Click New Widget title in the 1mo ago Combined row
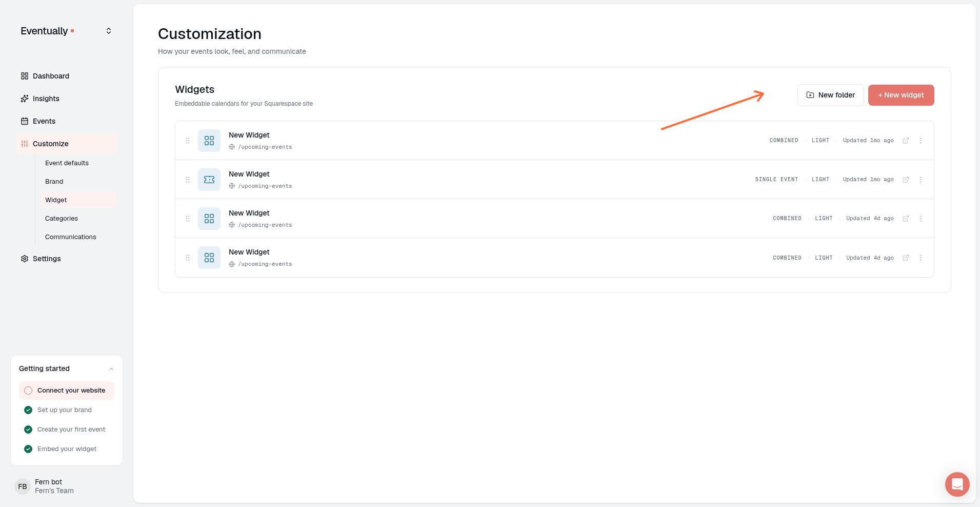 (249, 135)
